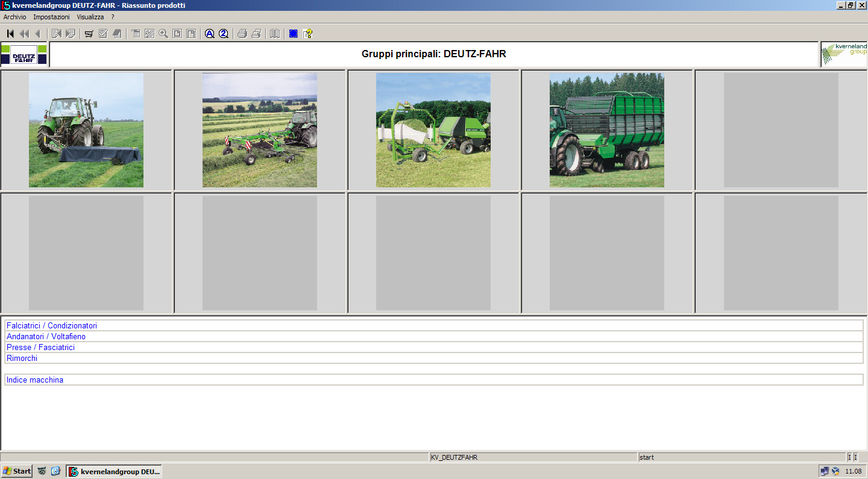Select the rake windrower thumbnail
This screenshot has width=868, height=479.
(x=260, y=130)
